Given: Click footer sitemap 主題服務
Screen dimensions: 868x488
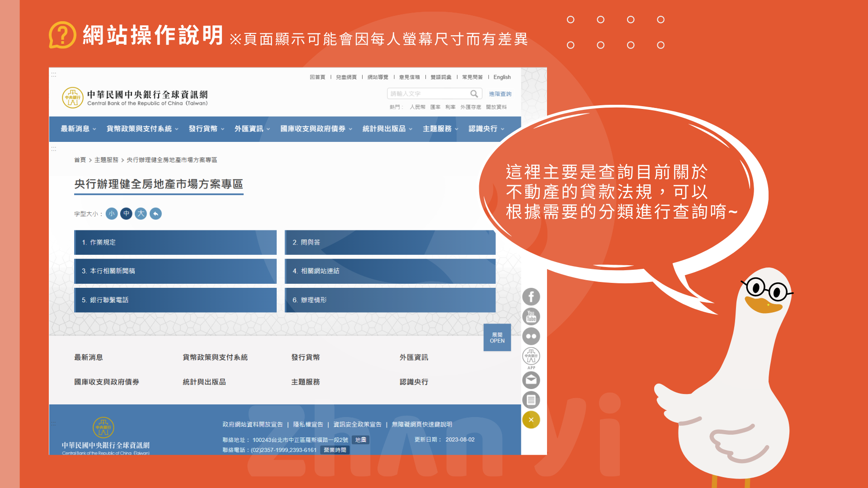Looking at the screenshot, I should [x=306, y=382].
